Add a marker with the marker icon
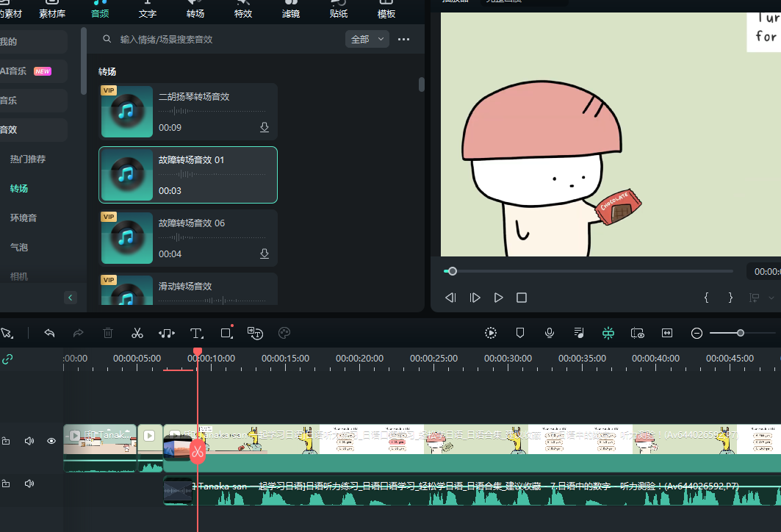The image size is (781, 532). coord(520,333)
